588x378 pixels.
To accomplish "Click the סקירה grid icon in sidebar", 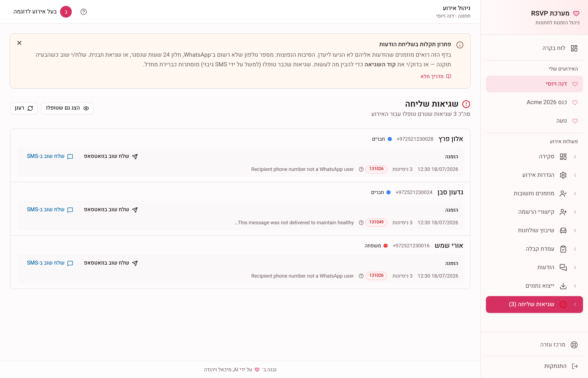I will tap(563, 157).
